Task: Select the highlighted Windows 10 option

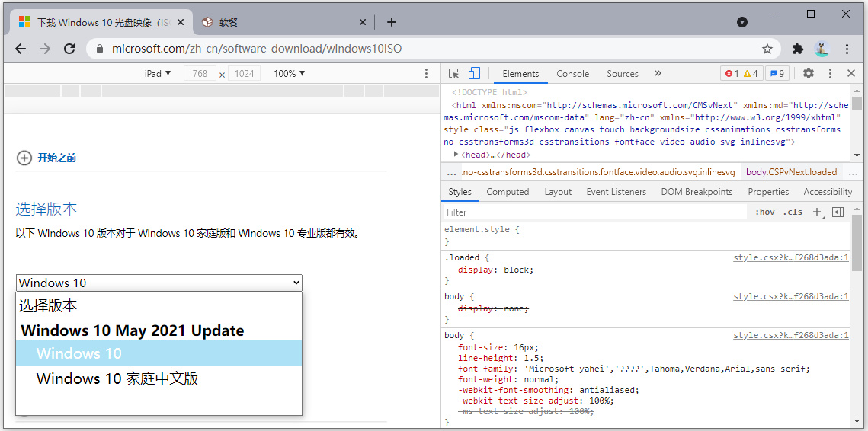Action: click(x=159, y=353)
